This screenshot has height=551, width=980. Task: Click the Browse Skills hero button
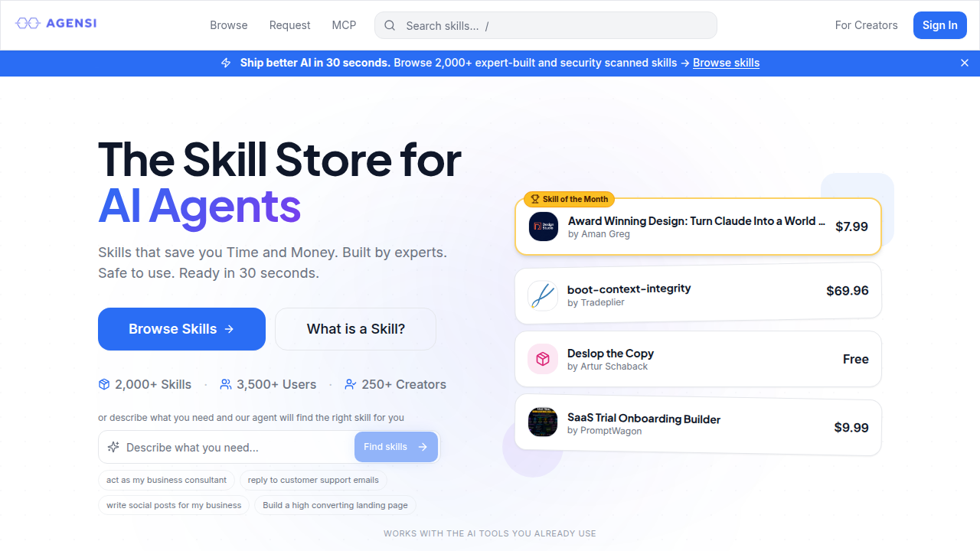pyautogui.click(x=181, y=329)
